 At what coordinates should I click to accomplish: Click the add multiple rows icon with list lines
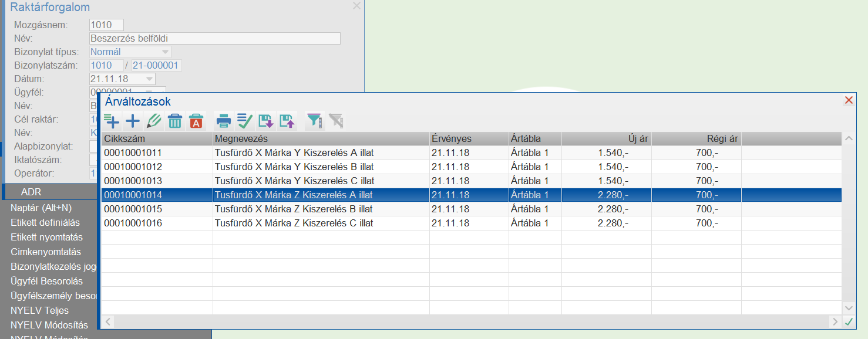(112, 121)
